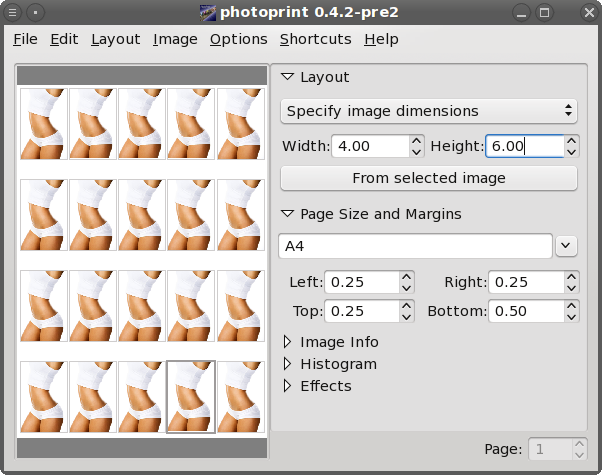Open the Specify image dimensions dropdown
The image size is (602, 475).
428,111
